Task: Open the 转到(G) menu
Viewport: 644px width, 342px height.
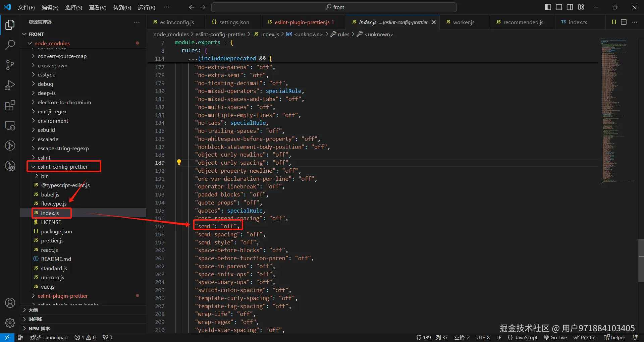Action: [122, 7]
